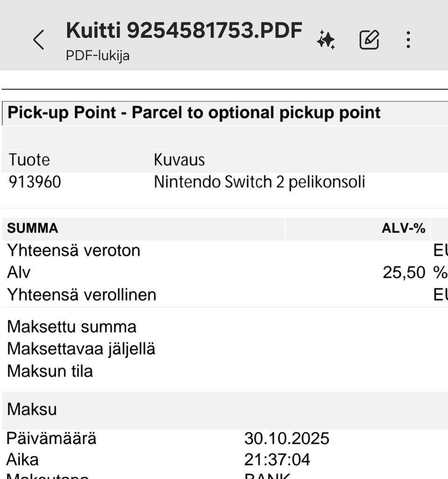Tap the back arrow icon
Screen dimensions: 448x479
coord(39,40)
